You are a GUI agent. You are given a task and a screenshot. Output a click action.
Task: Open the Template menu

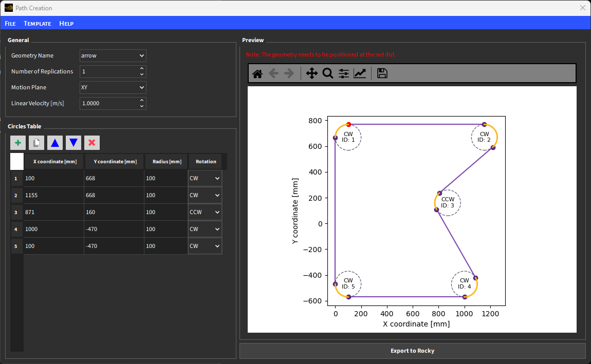38,23
